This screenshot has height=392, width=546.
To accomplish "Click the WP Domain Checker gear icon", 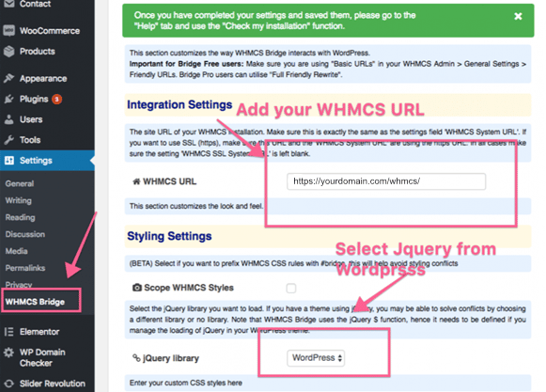I will click(9, 353).
